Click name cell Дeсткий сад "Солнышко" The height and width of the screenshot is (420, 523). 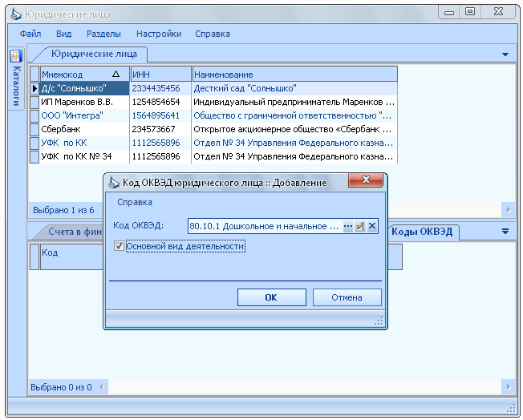pos(294,88)
